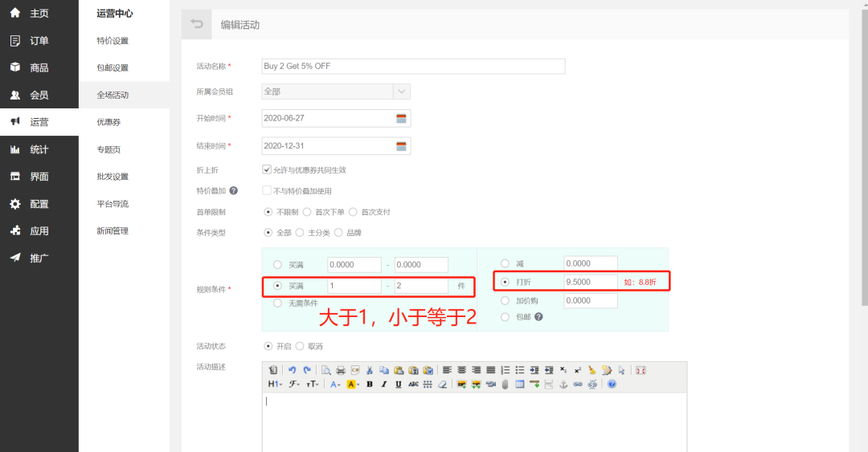Viewport: 868px width, 452px height.
Task: Open 会员 in left sidebar
Action: (39, 95)
